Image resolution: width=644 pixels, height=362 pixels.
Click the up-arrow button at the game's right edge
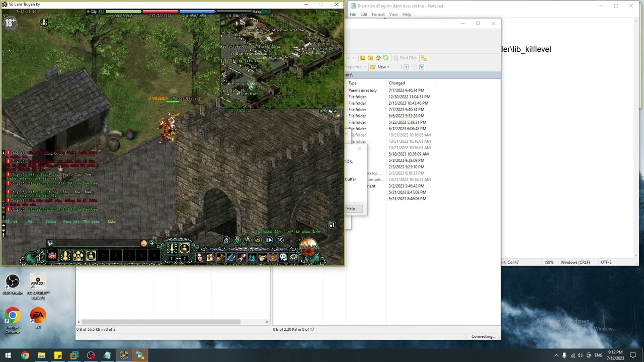point(332,225)
